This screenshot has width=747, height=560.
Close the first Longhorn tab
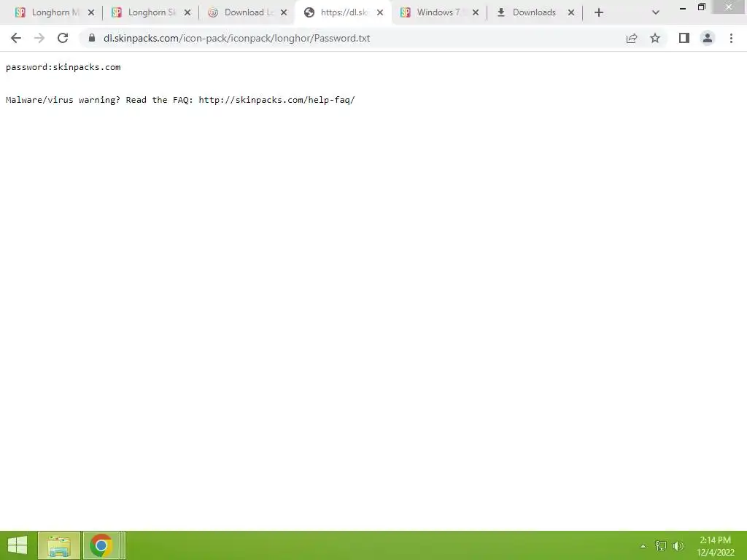coord(91,12)
